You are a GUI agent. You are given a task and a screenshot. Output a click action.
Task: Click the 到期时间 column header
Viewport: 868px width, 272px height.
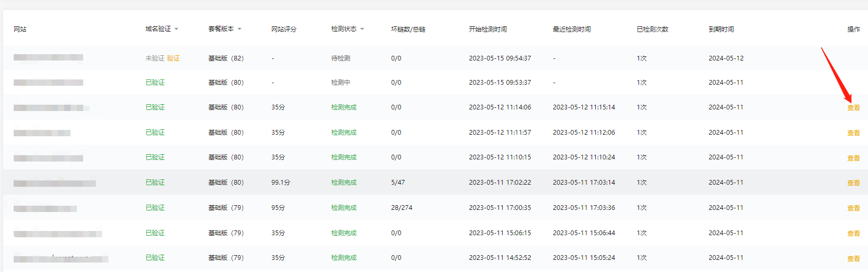pyautogui.click(x=721, y=29)
